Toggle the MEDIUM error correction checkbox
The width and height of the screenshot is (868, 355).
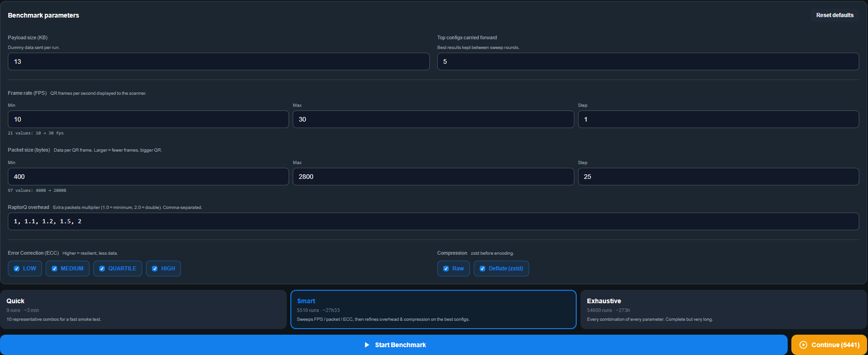(x=54, y=269)
